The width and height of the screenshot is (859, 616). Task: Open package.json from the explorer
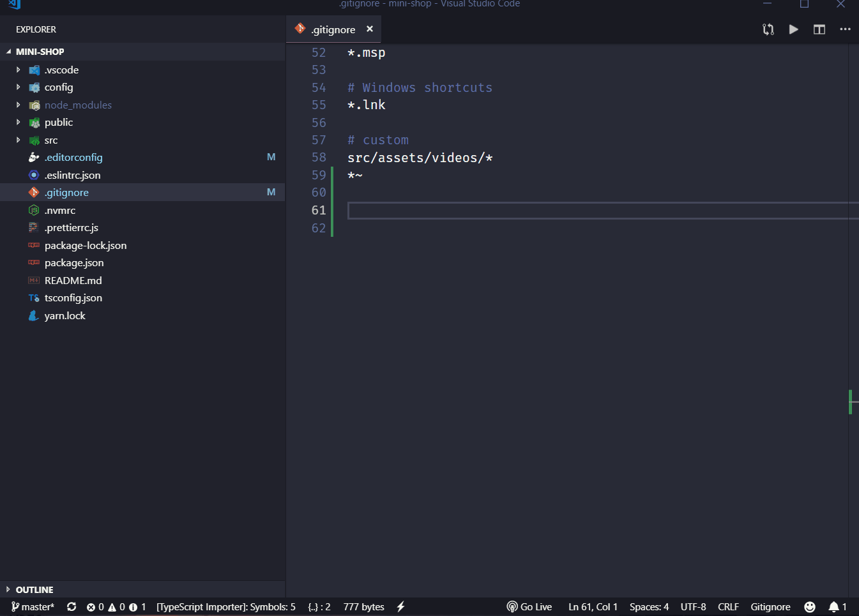click(75, 262)
